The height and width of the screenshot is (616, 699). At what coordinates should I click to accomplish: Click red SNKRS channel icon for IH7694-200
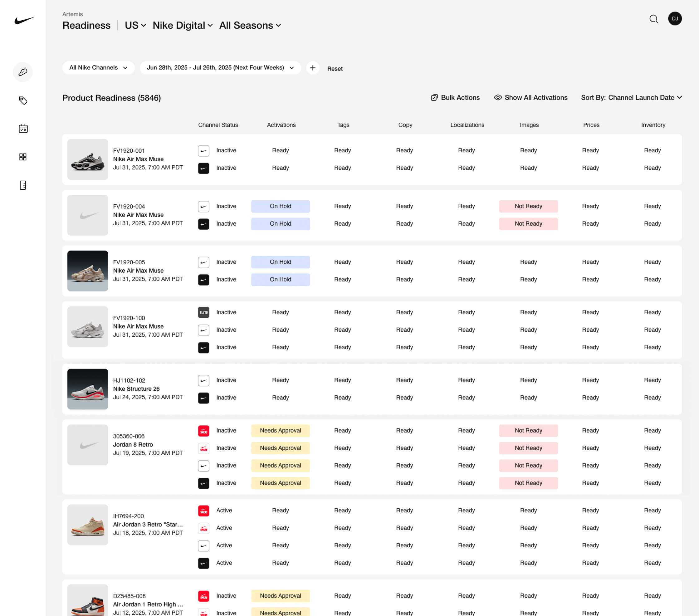coord(203,511)
